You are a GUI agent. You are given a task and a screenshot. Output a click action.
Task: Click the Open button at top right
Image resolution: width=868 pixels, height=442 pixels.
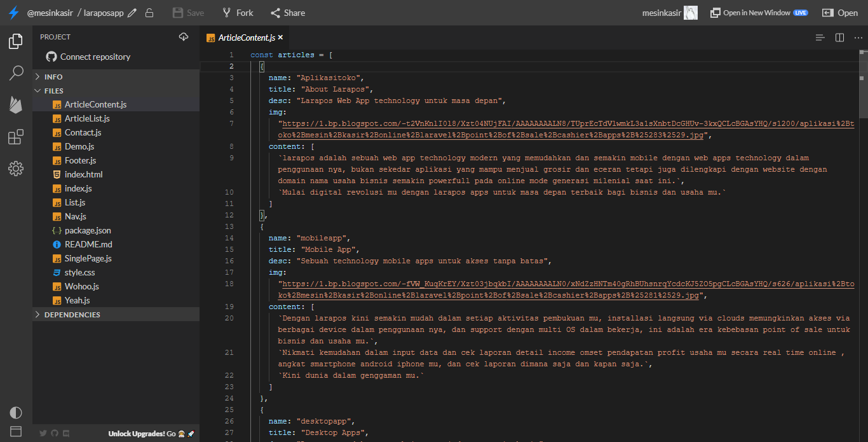840,13
